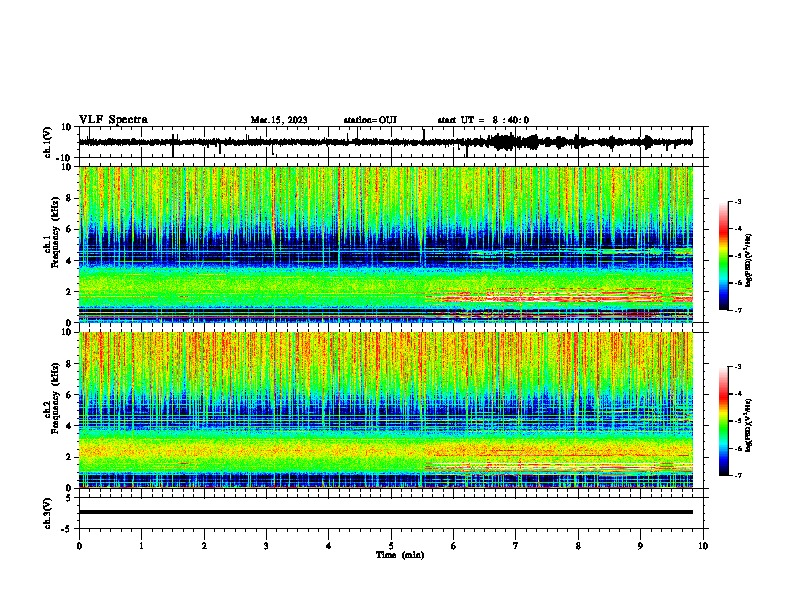This screenshot has width=792, height=612.
Task: Click the "start UT = 8:40:0" text
Action: click(x=483, y=120)
